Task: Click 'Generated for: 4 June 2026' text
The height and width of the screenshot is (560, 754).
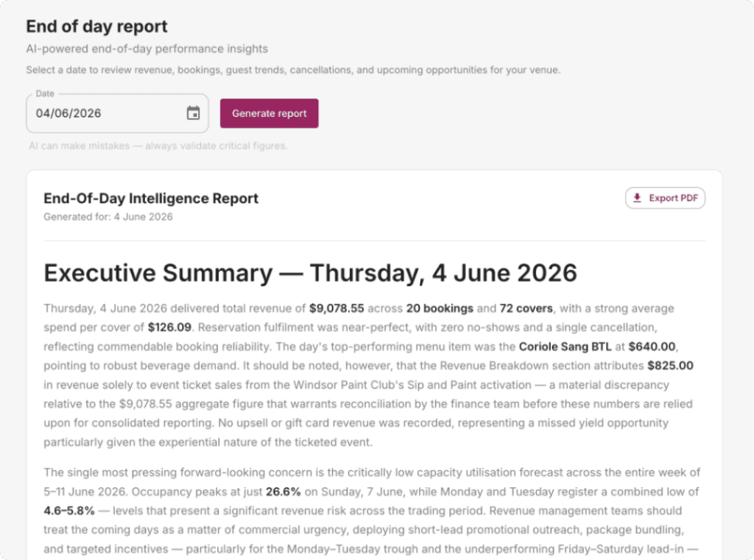Action: (x=108, y=217)
